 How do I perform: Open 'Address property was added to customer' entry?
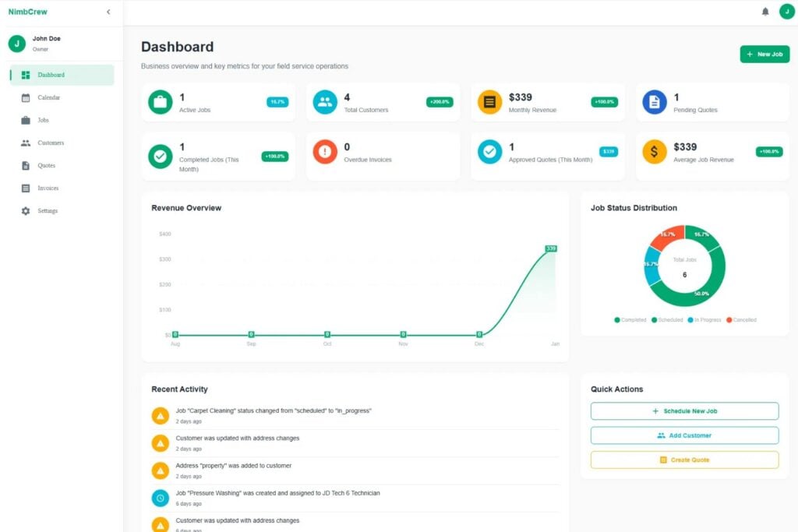[x=355, y=470]
